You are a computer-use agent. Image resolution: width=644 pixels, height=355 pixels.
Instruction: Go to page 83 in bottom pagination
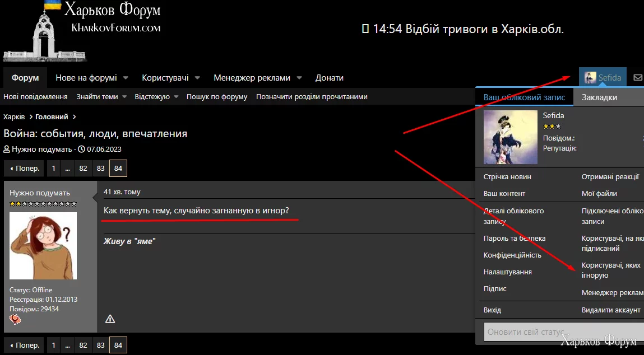tap(101, 345)
